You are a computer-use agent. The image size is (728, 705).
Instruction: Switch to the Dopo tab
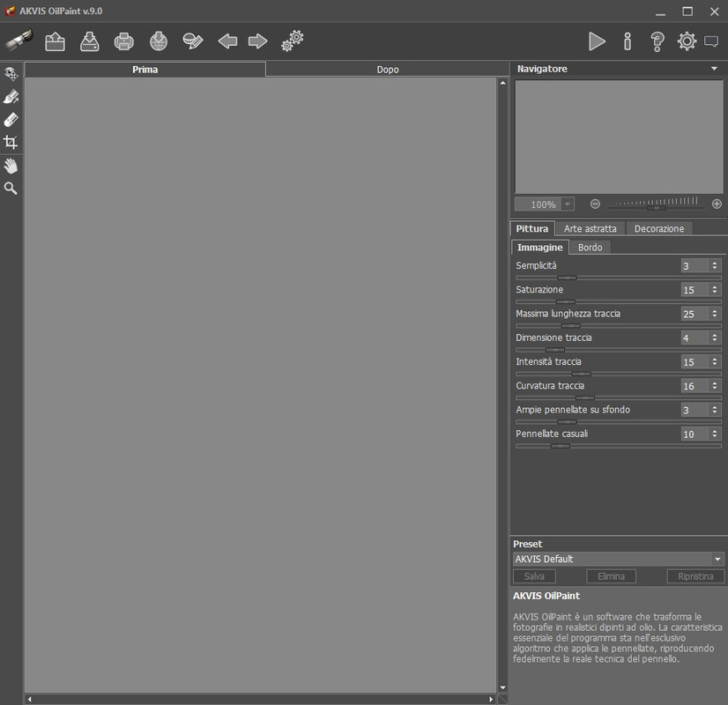click(388, 70)
